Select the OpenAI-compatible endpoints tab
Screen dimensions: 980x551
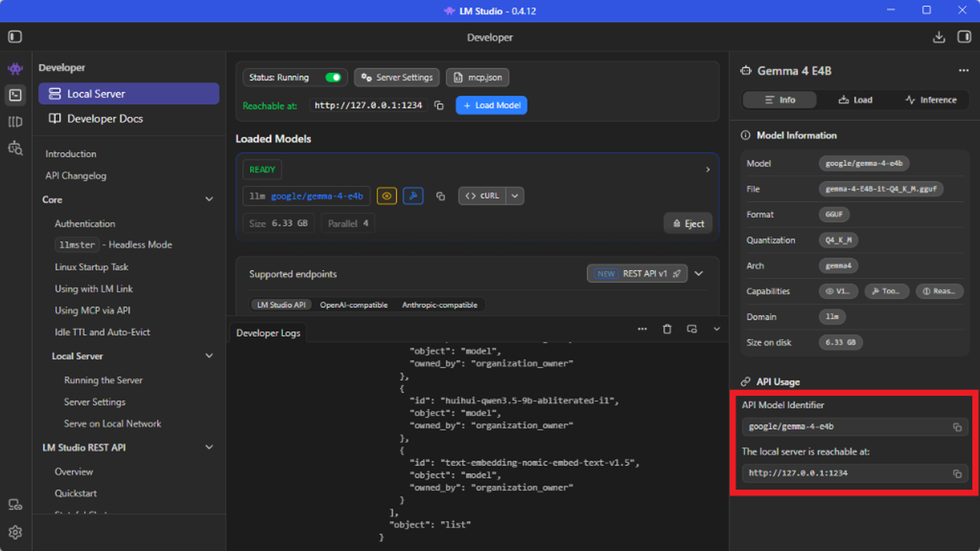(x=354, y=305)
